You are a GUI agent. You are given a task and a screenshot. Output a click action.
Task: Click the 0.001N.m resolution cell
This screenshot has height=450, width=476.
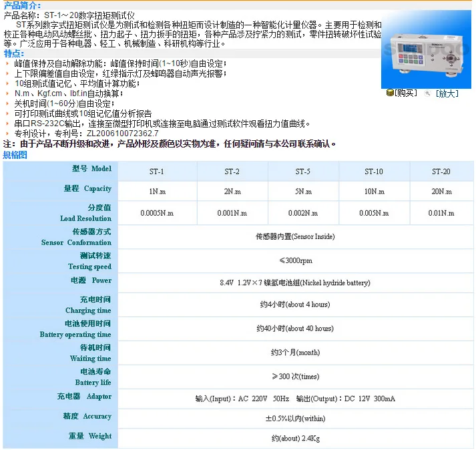pos(232,213)
